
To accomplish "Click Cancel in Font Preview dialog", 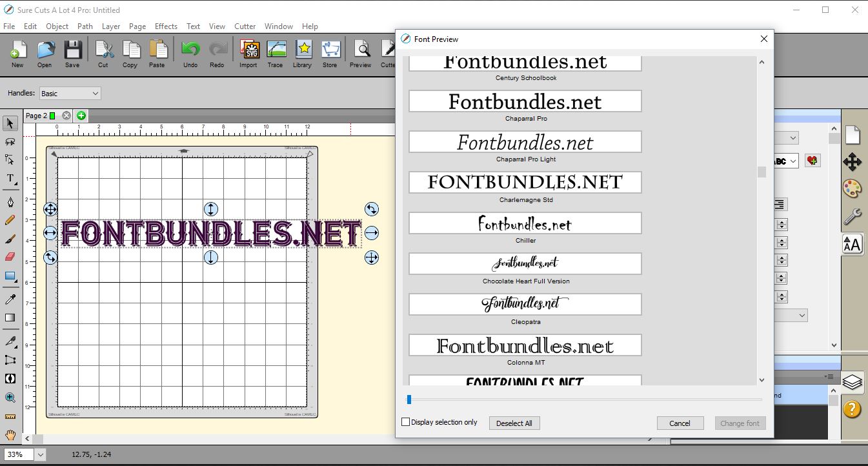I will (x=680, y=423).
